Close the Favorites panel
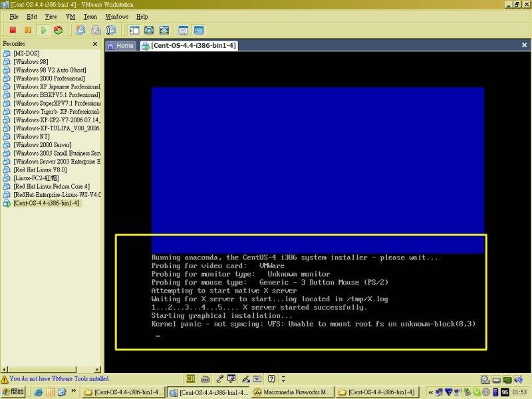 pyautogui.click(x=95, y=44)
